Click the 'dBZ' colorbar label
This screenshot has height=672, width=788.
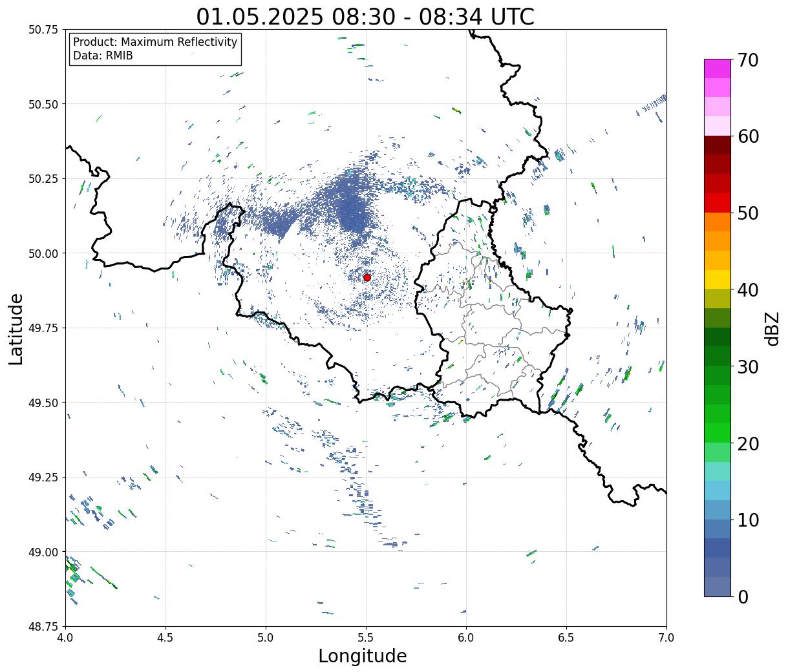[x=772, y=328]
